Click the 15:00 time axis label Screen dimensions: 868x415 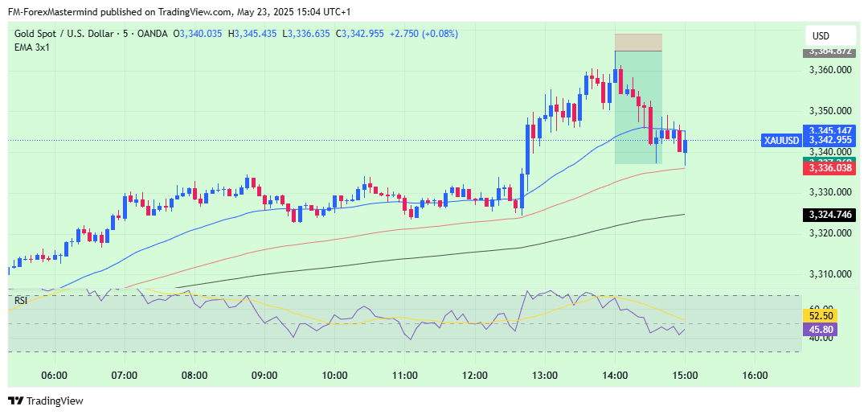685,375
